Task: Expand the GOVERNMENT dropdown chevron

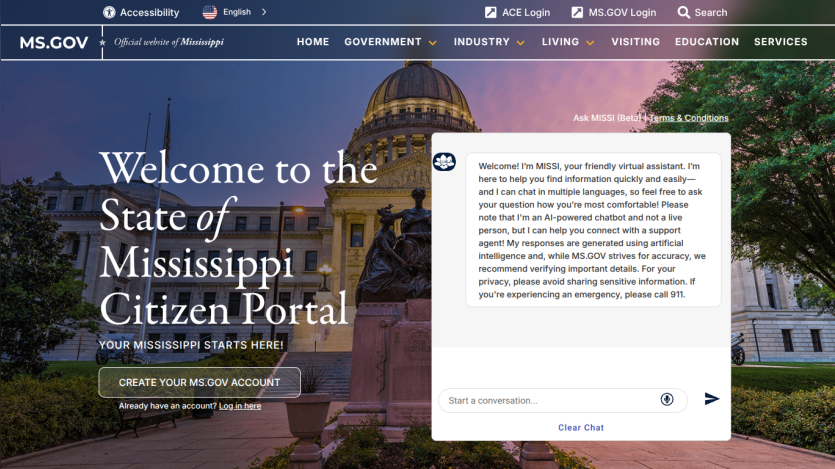Action: pyautogui.click(x=432, y=43)
